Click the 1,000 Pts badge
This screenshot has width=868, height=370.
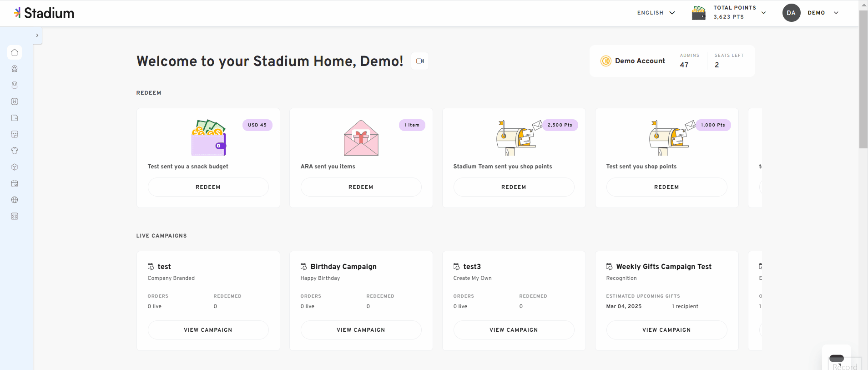(x=713, y=125)
